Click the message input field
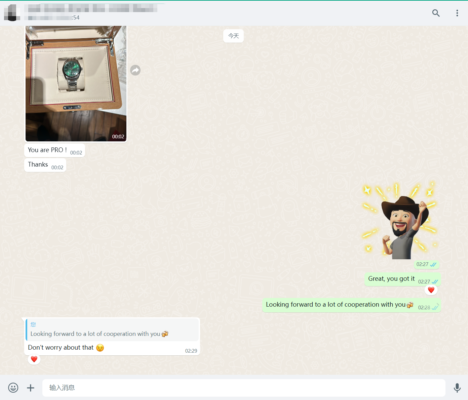 point(244,388)
